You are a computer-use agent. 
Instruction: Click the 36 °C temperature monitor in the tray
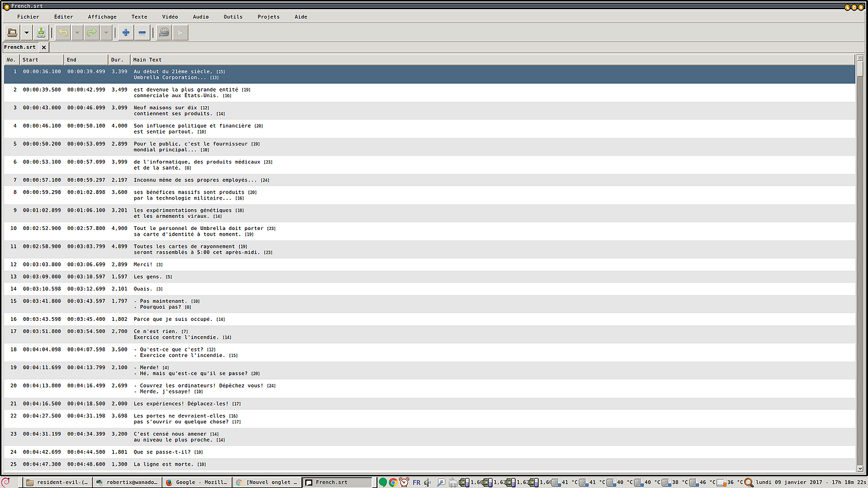click(729, 483)
